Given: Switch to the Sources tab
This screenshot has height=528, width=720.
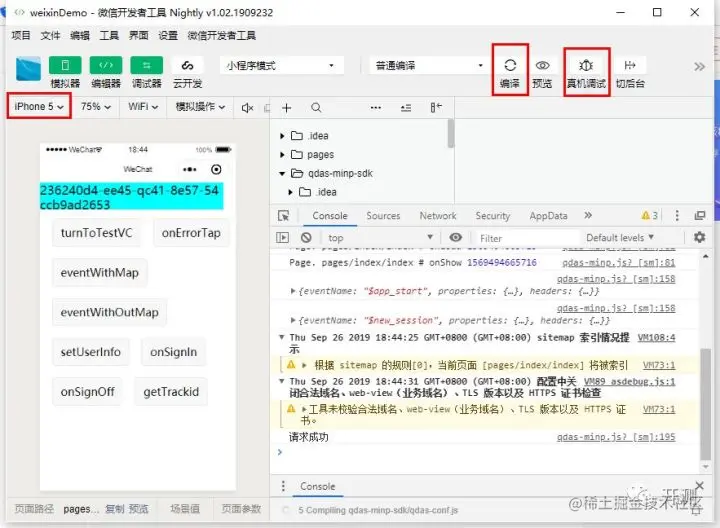Looking at the screenshot, I should click(383, 216).
